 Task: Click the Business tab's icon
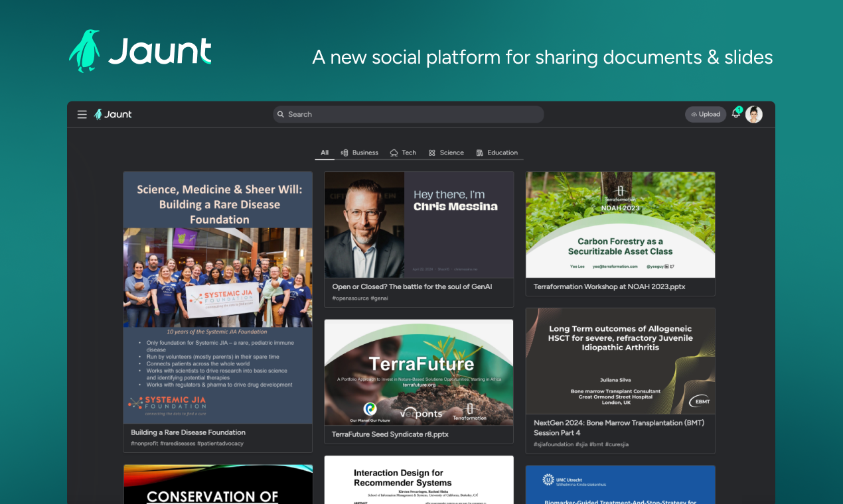pos(345,153)
